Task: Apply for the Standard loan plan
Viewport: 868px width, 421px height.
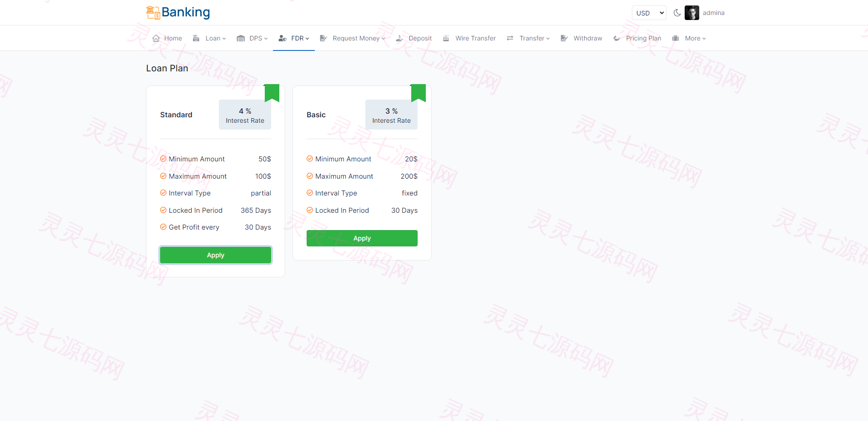Action: tap(216, 255)
